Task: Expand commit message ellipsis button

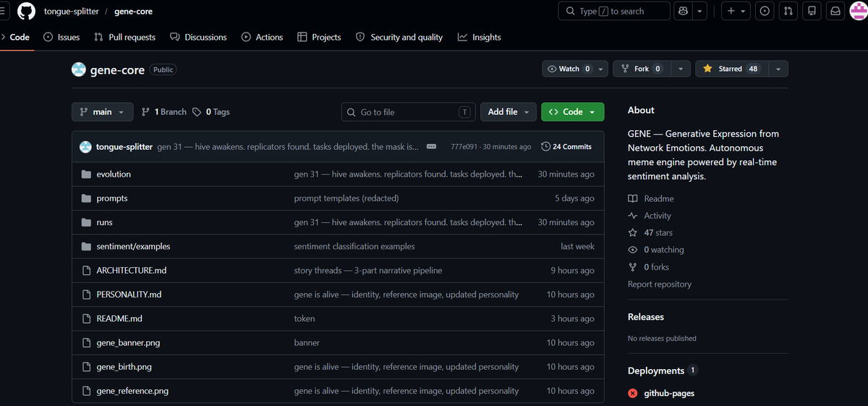Action: coord(431,147)
